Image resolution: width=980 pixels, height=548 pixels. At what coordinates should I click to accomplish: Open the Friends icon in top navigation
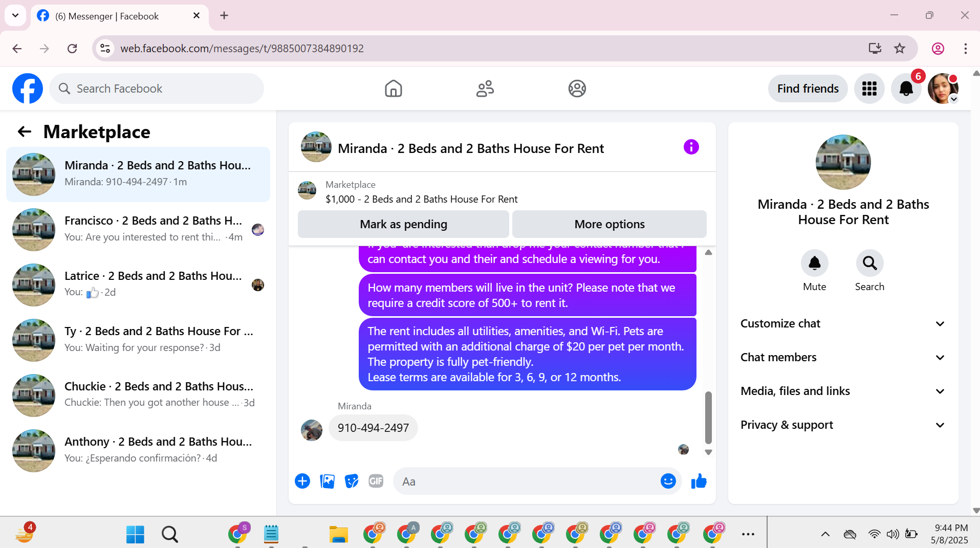pos(485,89)
